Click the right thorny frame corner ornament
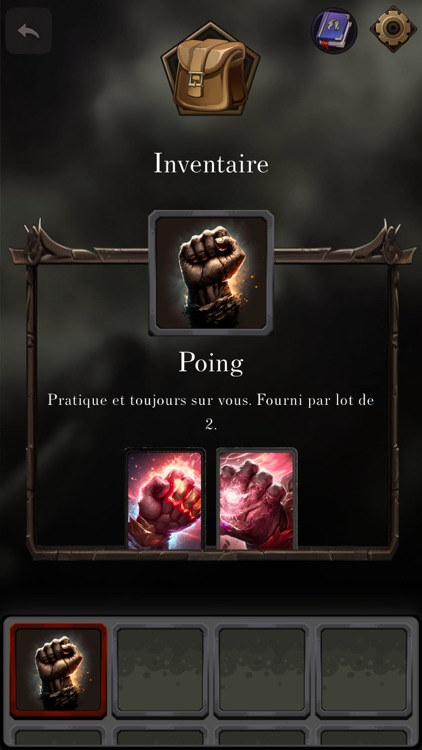 tap(388, 242)
